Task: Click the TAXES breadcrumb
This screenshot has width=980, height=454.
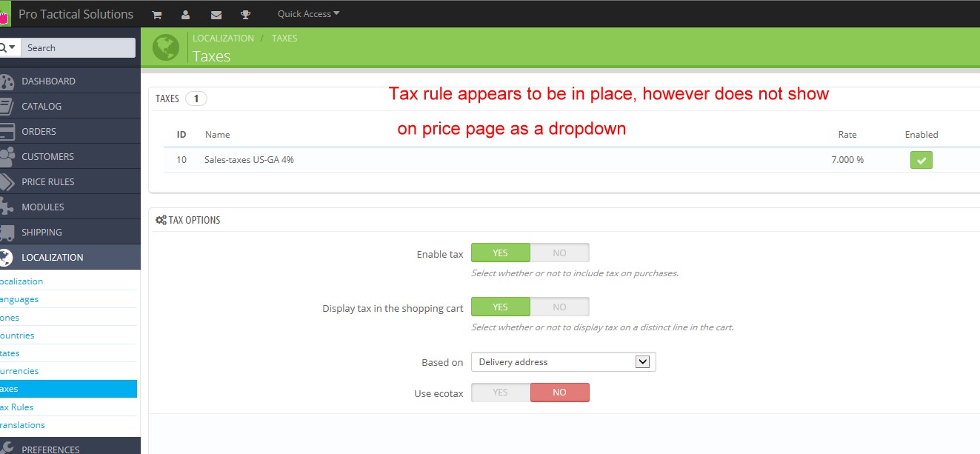Action: click(284, 39)
